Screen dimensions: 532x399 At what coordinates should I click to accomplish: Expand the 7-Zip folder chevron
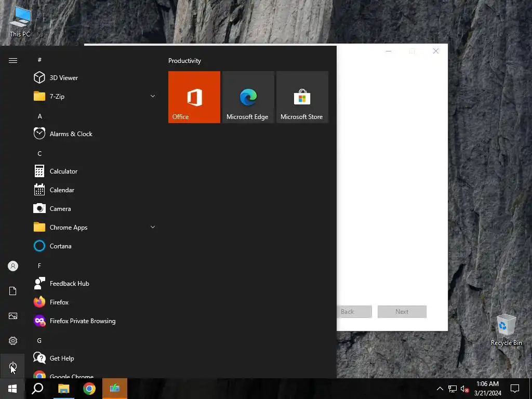tap(153, 96)
